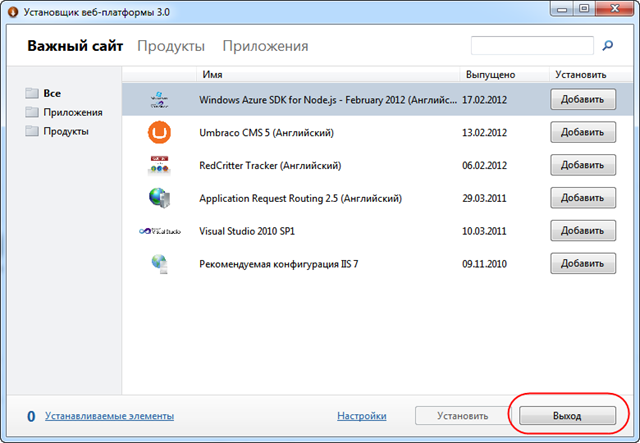640x443 pixels.
Task: Minimize the installer window
Action: [562, 9]
